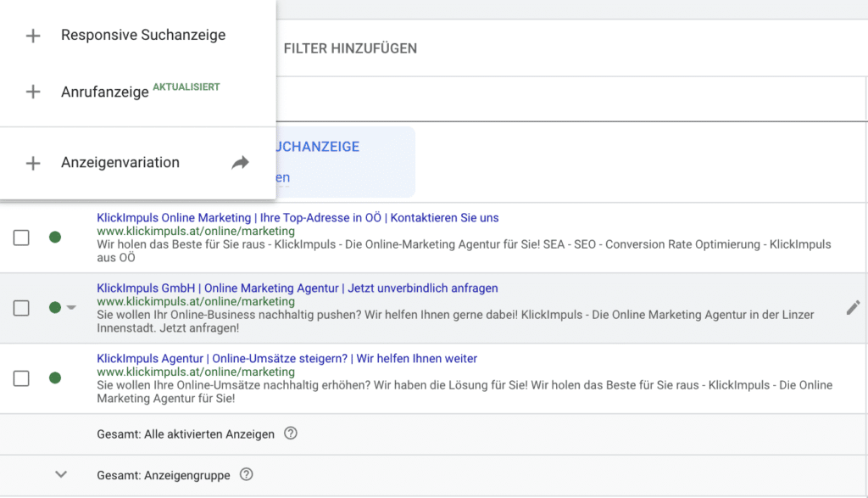Open status dropdown arrow on KlickImpuls GmbH ad
This screenshot has width=868, height=498.
[x=72, y=308]
